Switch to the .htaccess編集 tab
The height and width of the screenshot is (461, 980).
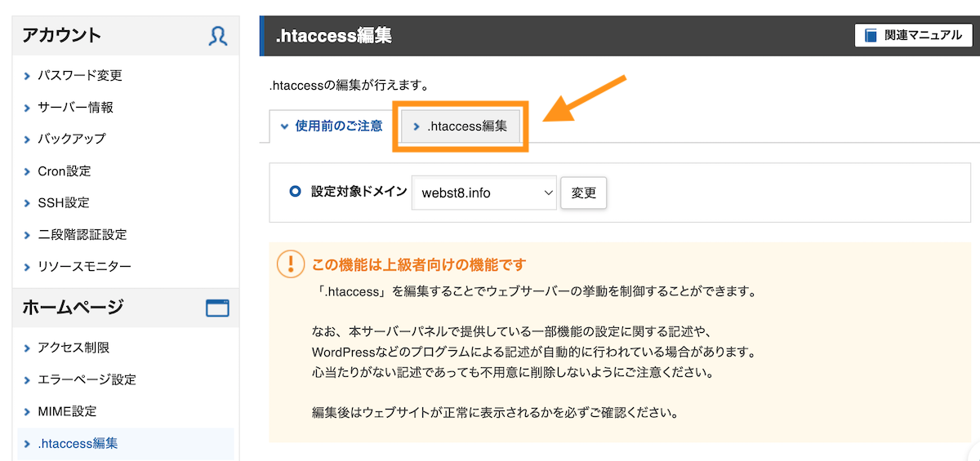click(x=461, y=126)
